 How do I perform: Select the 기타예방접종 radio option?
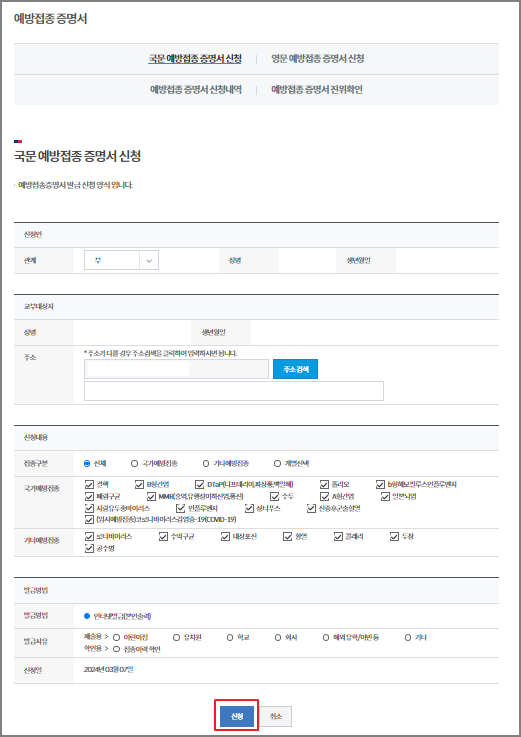point(206,463)
